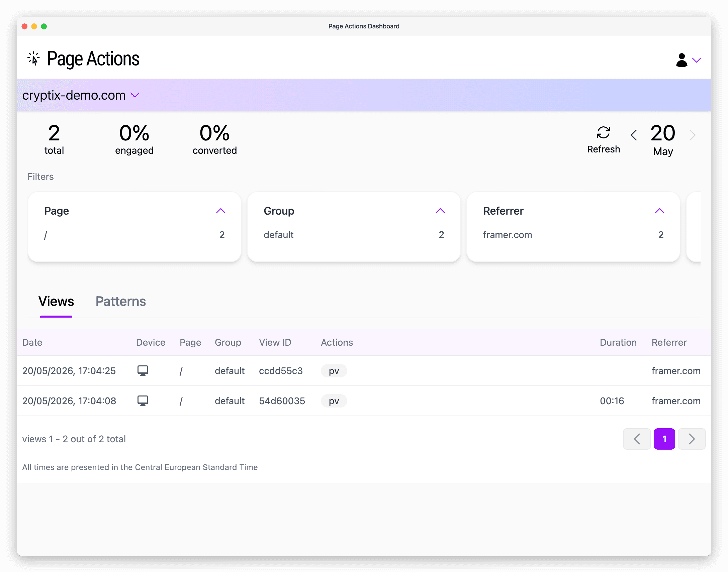Click desktop device icon for view 54d60035
Screen dimensions: 728x572
tap(143, 401)
